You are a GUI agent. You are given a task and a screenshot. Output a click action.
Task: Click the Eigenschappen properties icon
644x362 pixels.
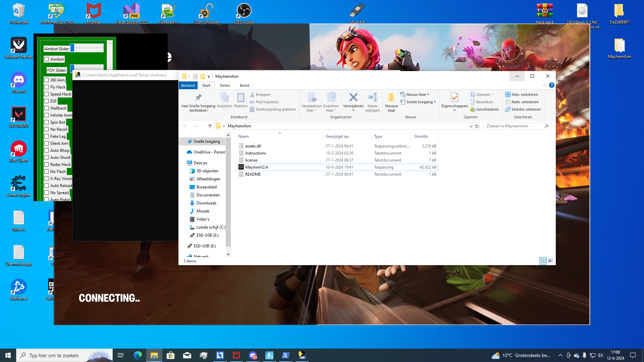pyautogui.click(x=454, y=98)
